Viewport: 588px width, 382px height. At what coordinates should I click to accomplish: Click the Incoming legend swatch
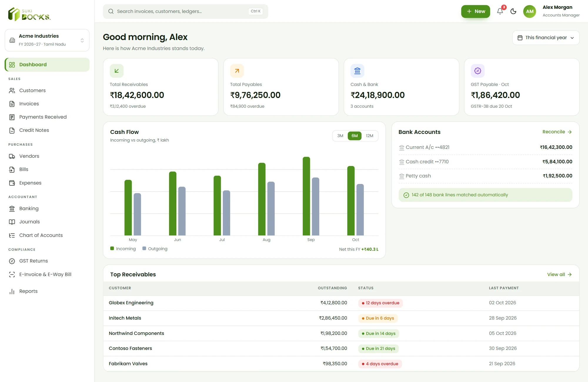click(x=112, y=248)
